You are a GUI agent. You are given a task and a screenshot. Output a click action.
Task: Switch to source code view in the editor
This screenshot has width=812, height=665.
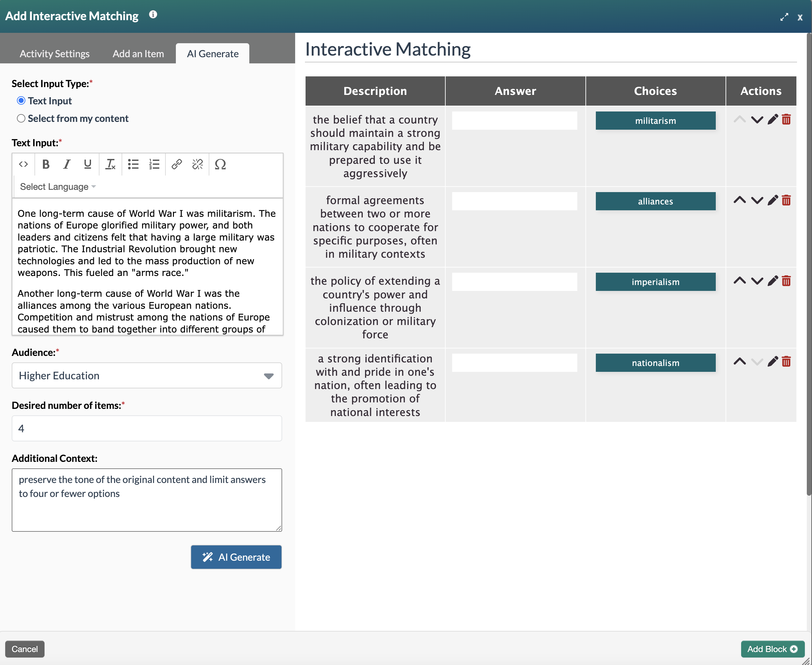23,164
